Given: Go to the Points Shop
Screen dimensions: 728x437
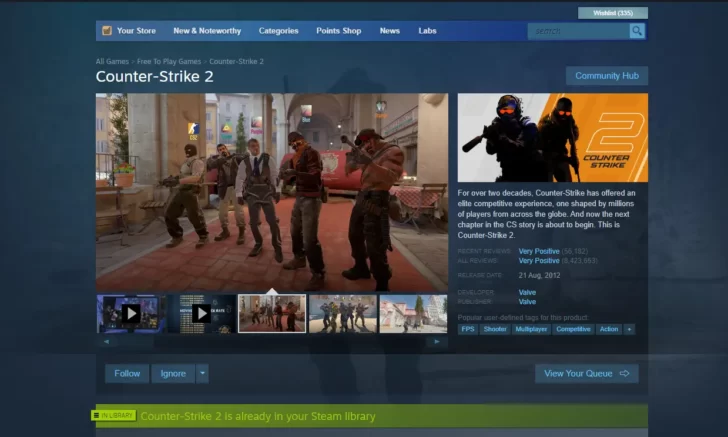Looking at the screenshot, I should [338, 31].
